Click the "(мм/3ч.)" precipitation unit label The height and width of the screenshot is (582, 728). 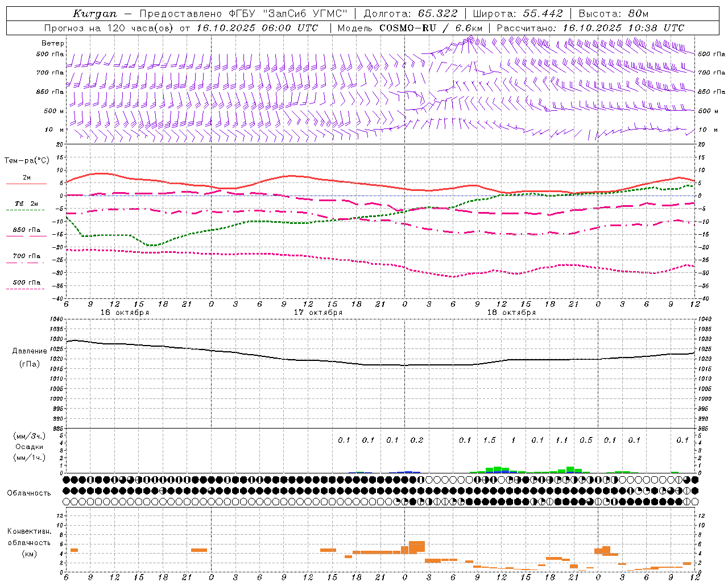30,436
